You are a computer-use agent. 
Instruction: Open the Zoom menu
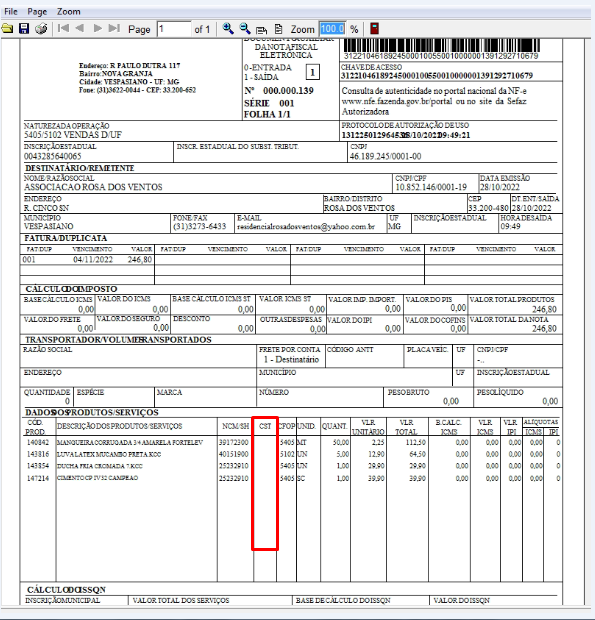click(x=68, y=11)
